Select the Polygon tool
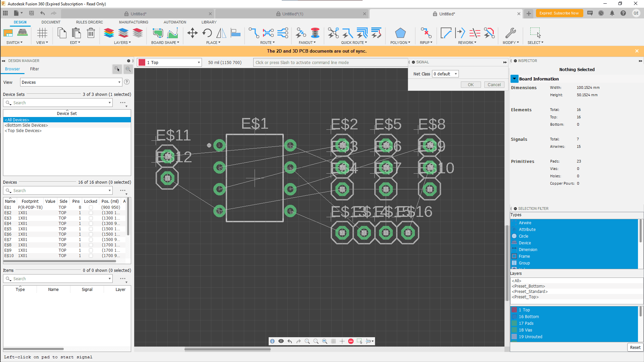644x362 pixels. [400, 33]
